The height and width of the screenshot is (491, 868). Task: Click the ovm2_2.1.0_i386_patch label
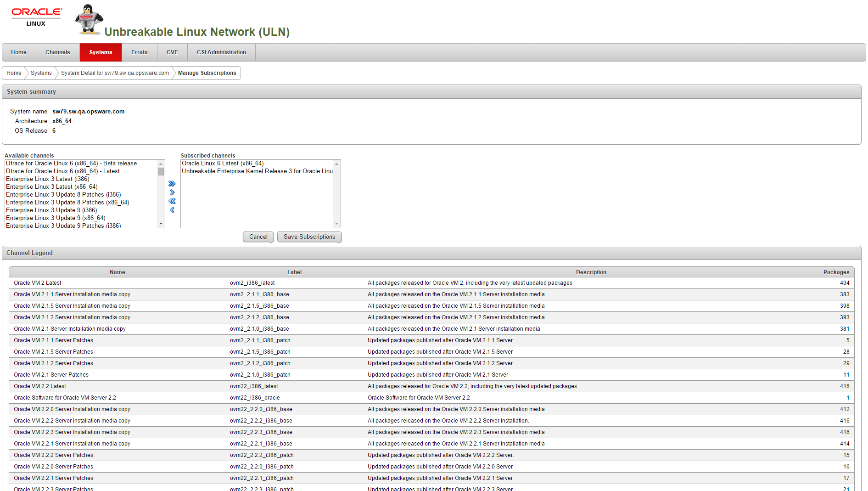260,375
